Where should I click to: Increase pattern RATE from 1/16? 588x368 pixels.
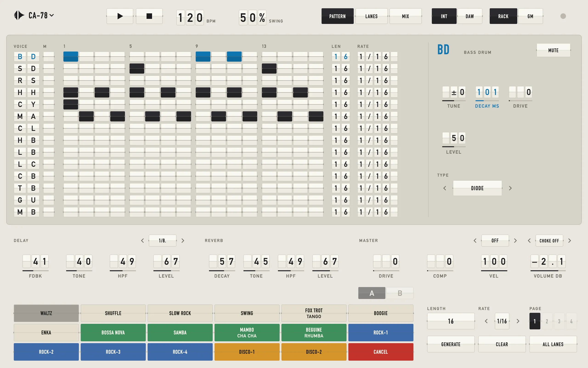click(518, 321)
